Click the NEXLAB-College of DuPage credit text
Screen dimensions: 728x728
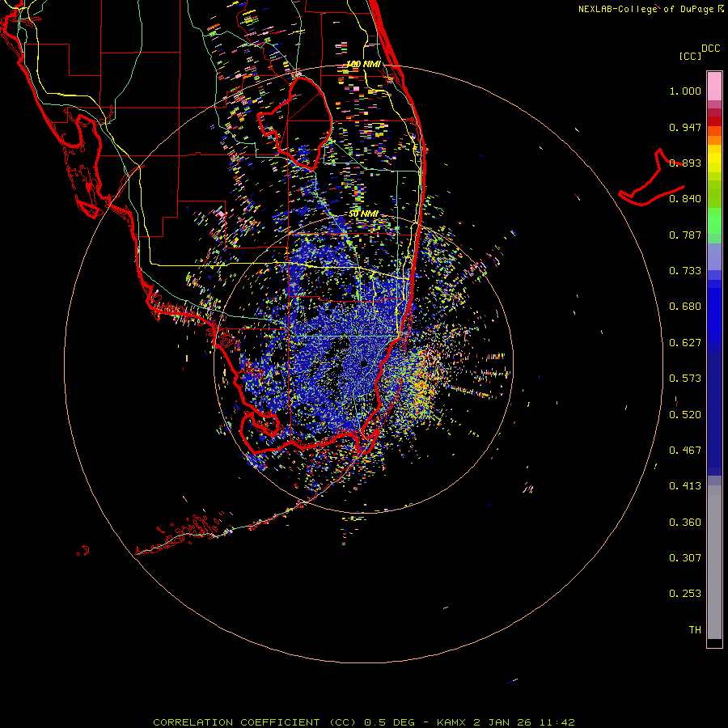pyautogui.click(x=650, y=9)
